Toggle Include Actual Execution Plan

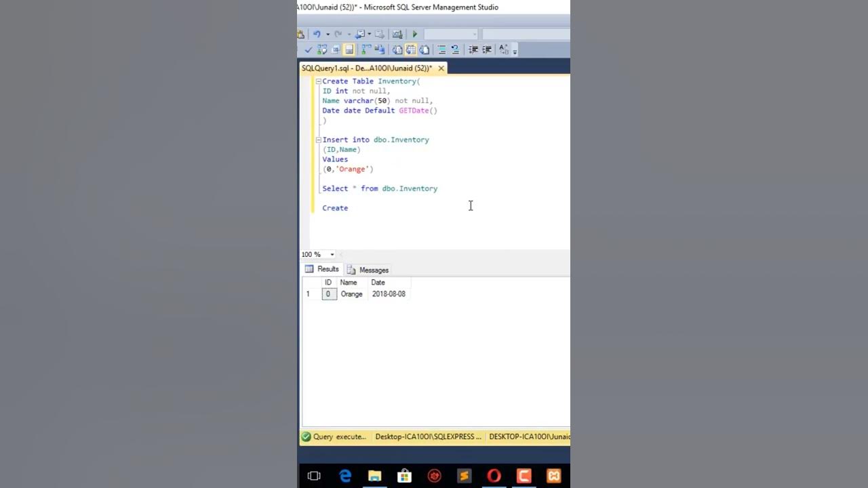(366, 49)
